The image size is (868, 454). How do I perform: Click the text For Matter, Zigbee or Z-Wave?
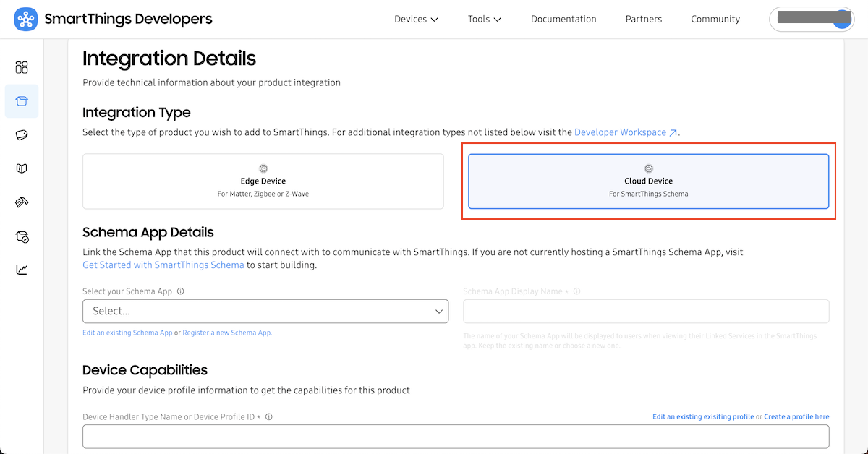[x=263, y=194]
